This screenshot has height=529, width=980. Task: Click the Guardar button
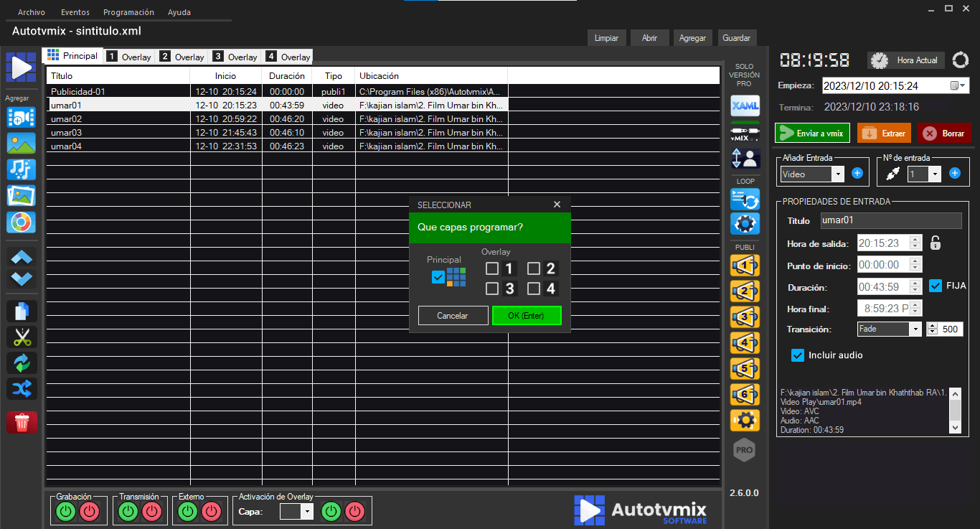737,38
